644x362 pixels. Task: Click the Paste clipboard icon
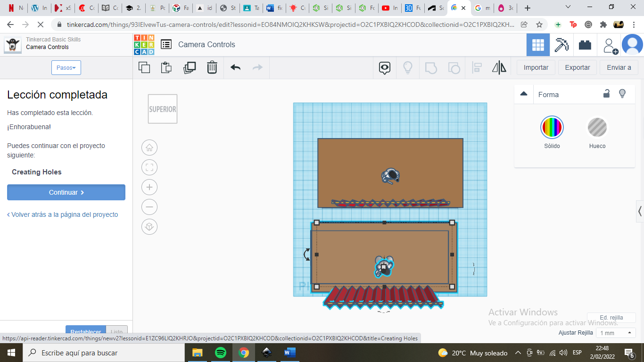pyautogui.click(x=166, y=67)
